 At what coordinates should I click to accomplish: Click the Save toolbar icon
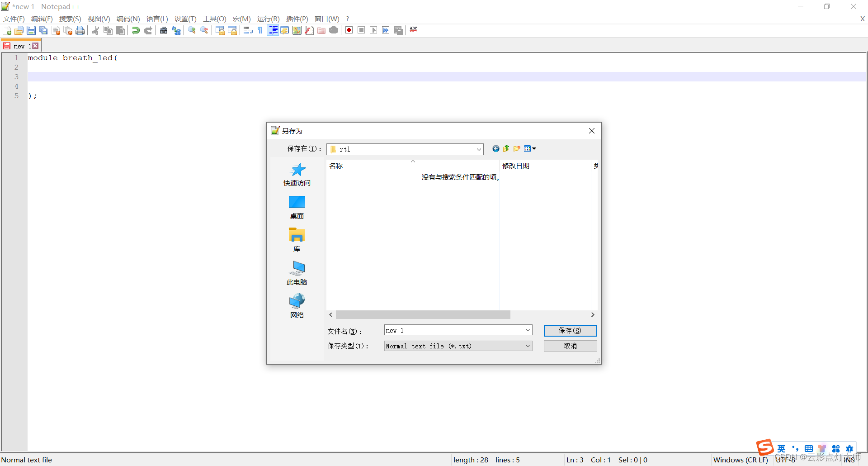31,30
